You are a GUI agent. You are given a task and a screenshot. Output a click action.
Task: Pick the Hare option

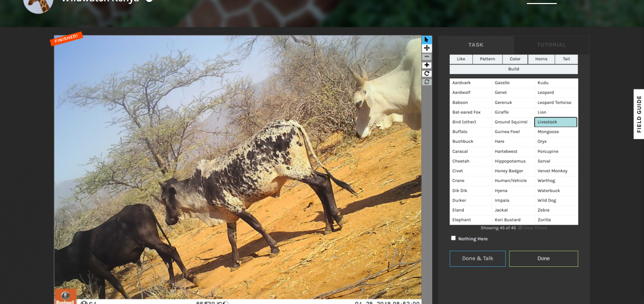point(513,142)
